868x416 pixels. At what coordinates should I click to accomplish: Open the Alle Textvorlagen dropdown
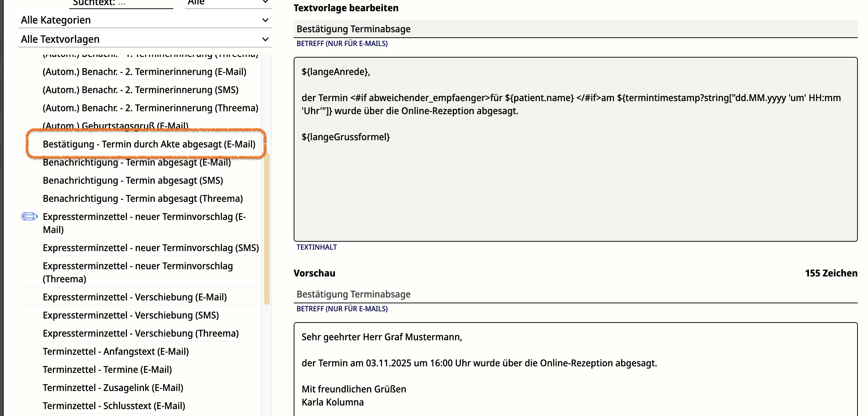coord(145,39)
